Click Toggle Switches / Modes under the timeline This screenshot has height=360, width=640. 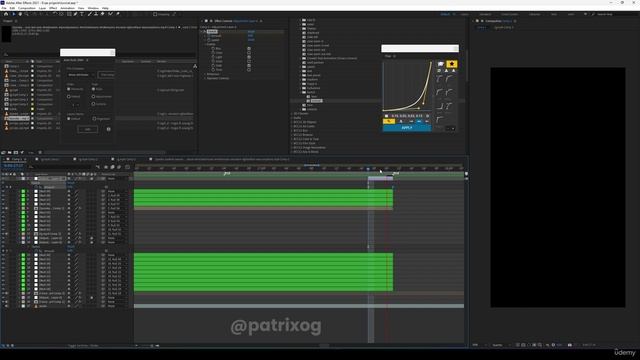click(x=83, y=346)
